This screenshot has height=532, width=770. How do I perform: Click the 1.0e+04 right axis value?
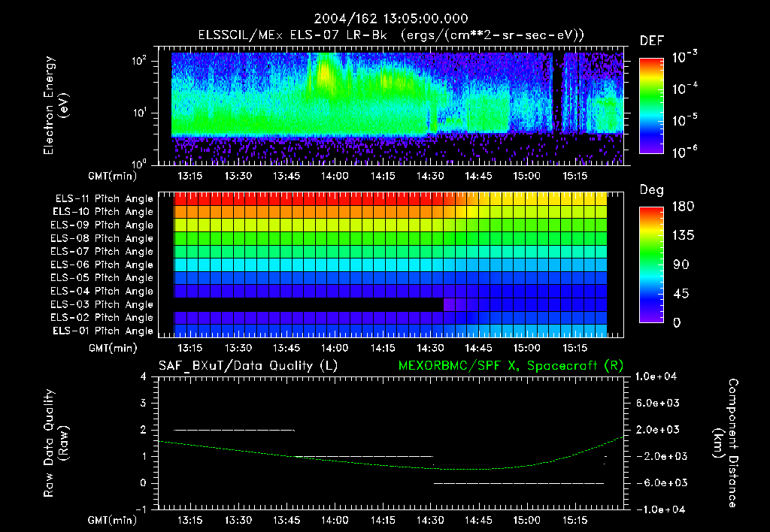tap(656, 376)
